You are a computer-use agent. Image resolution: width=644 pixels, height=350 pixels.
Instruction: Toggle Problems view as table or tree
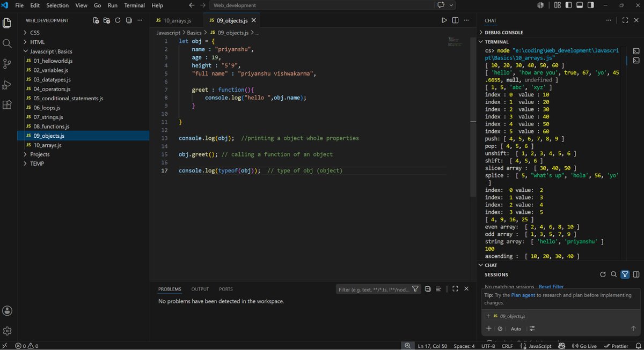pyautogui.click(x=438, y=289)
